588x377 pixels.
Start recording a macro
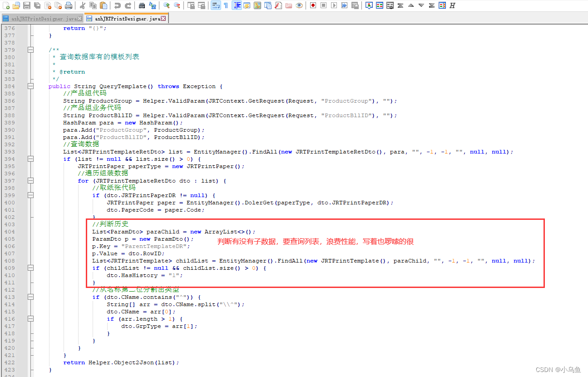(x=313, y=5)
